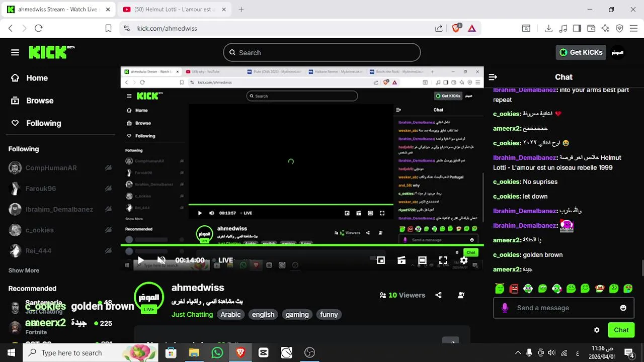Open the Kick hamburger sidebar menu
644x362 pixels.
tap(15, 52)
